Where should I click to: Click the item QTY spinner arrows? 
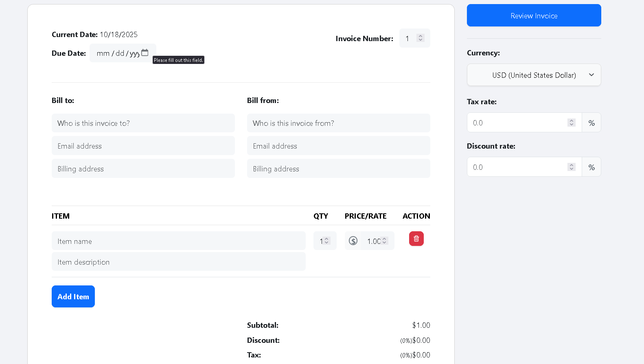coord(326,241)
